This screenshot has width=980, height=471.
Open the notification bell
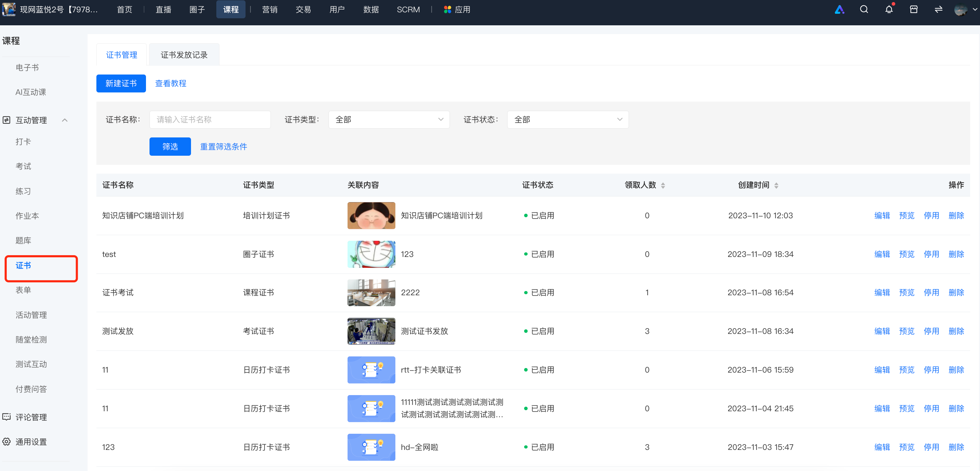point(889,9)
